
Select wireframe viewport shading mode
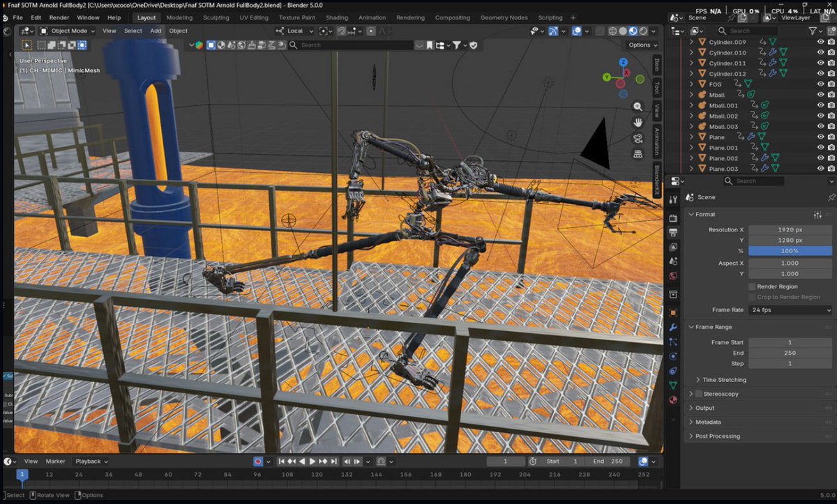[x=612, y=31]
